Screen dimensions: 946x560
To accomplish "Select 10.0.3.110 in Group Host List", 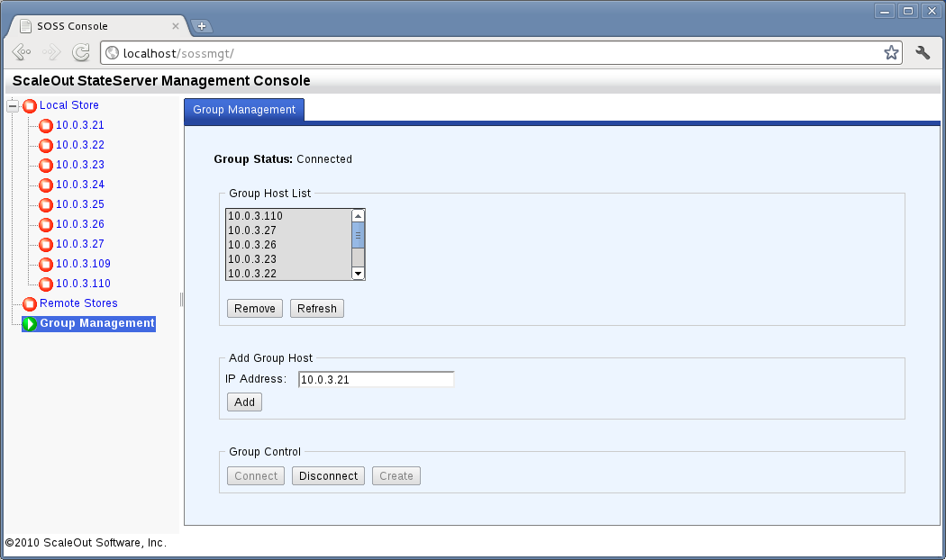I will 288,216.
